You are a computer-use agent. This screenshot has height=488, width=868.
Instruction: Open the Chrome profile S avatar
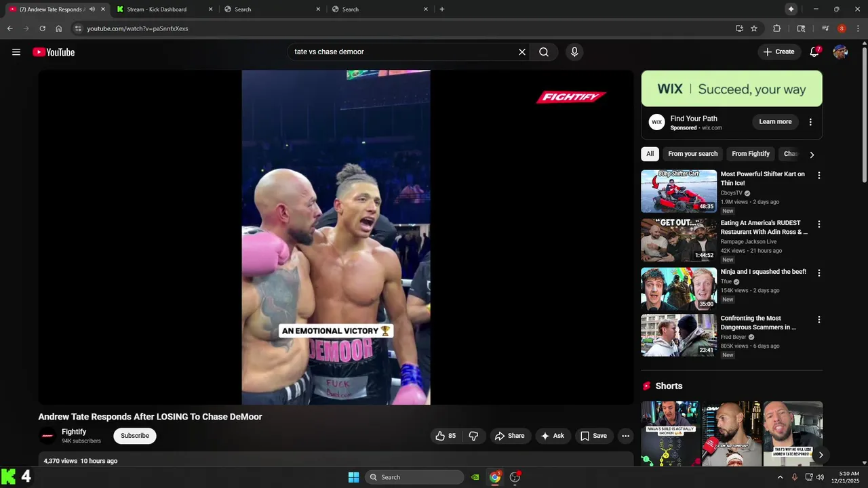point(842,28)
